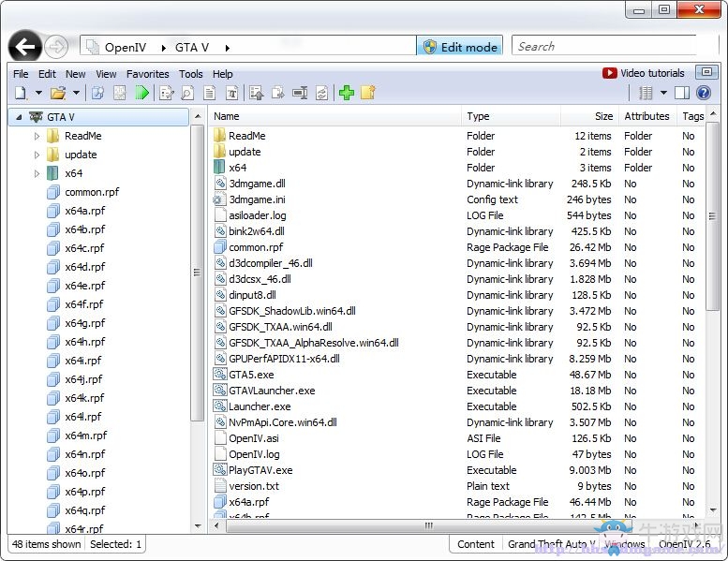Click the magnifier document toolbar icon
728x561 pixels.
pyautogui.click(x=187, y=94)
